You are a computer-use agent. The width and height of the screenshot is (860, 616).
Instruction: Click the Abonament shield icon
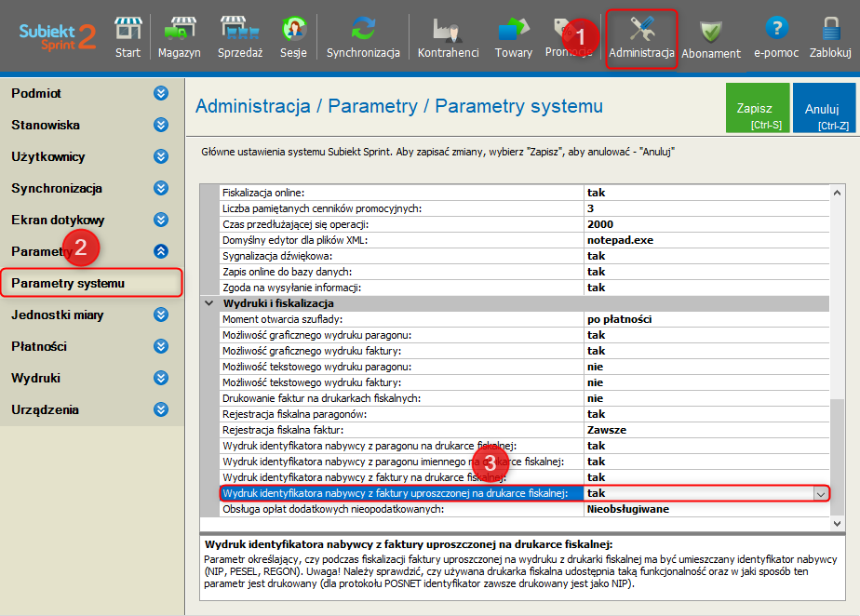pyautogui.click(x=711, y=37)
